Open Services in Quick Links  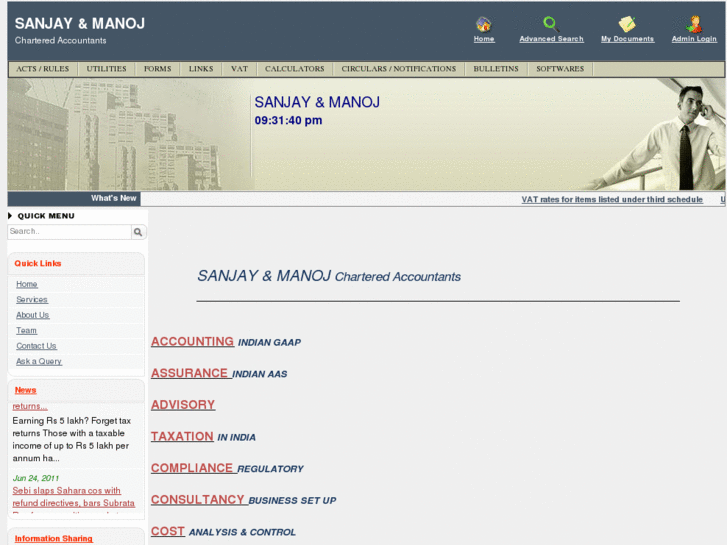coord(32,300)
